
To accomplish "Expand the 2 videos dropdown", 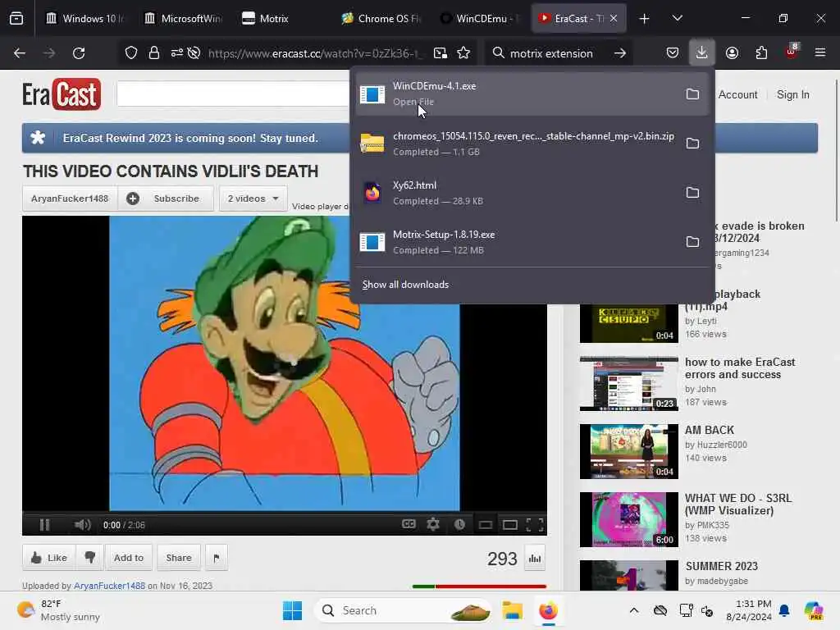I will (x=253, y=199).
